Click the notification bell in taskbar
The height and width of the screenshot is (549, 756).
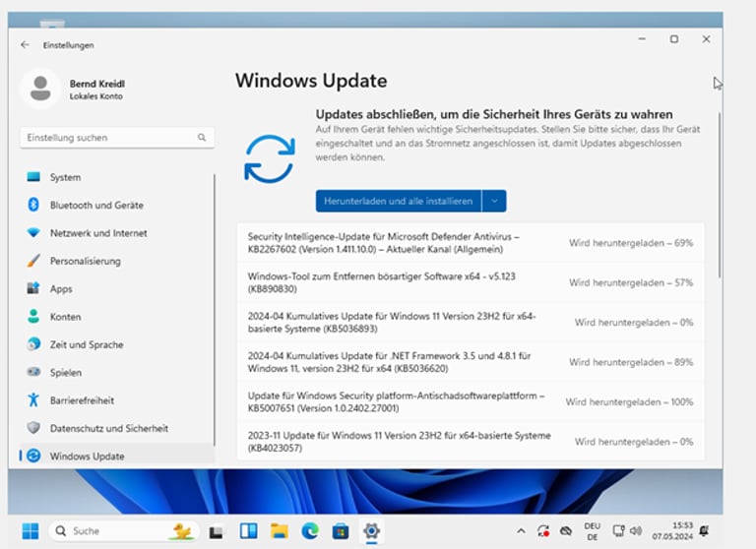[x=704, y=531]
